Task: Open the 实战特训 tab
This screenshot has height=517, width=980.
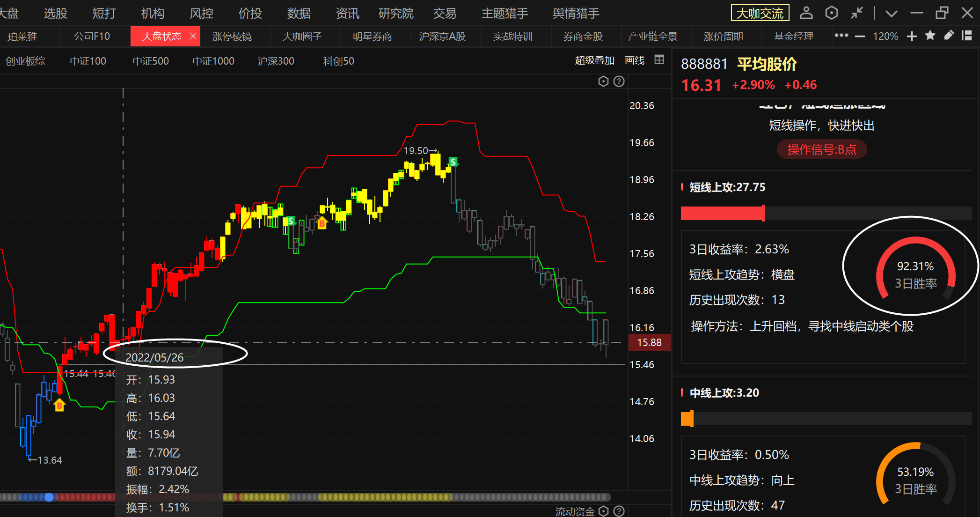Action: [512, 37]
